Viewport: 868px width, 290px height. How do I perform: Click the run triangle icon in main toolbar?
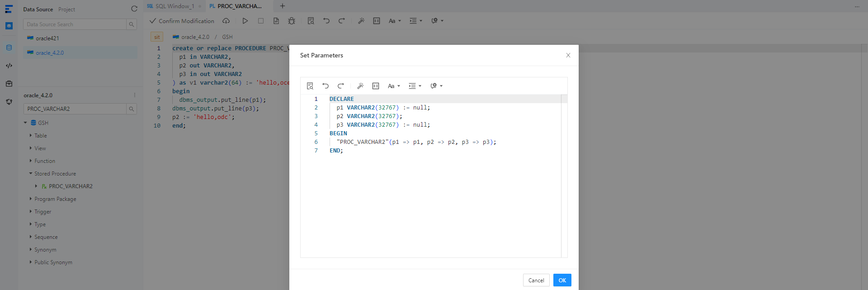click(245, 21)
